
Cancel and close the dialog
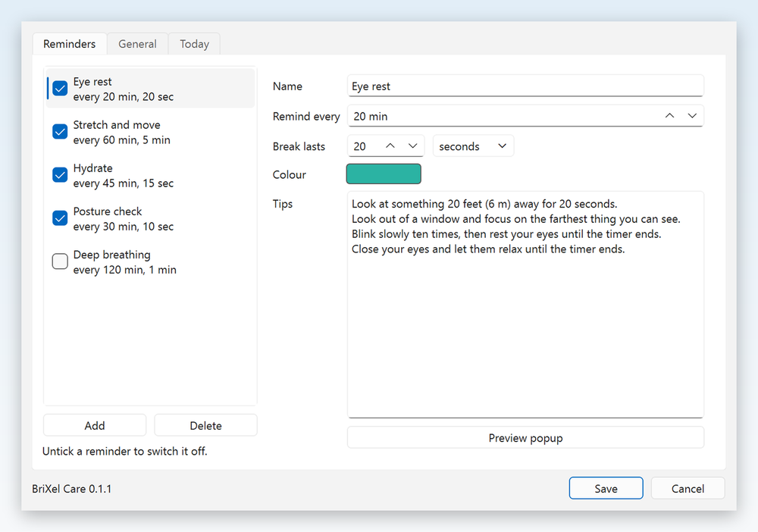tap(688, 488)
